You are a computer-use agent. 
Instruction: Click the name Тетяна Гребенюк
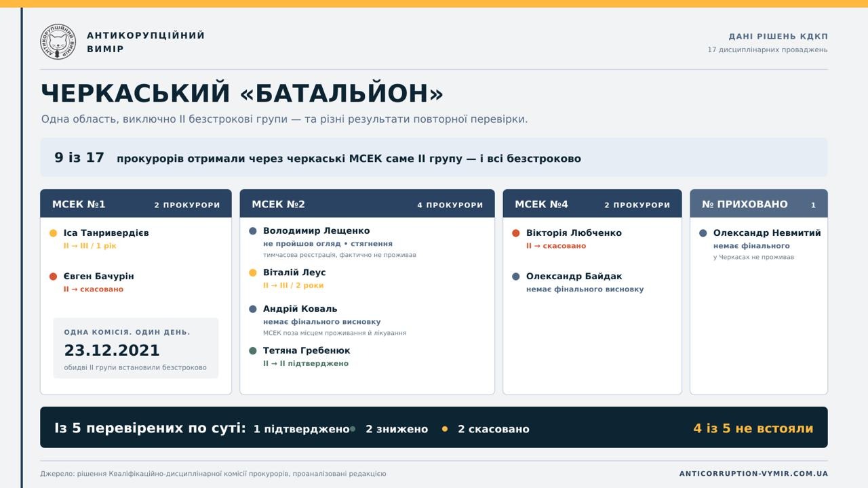[x=307, y=351]
